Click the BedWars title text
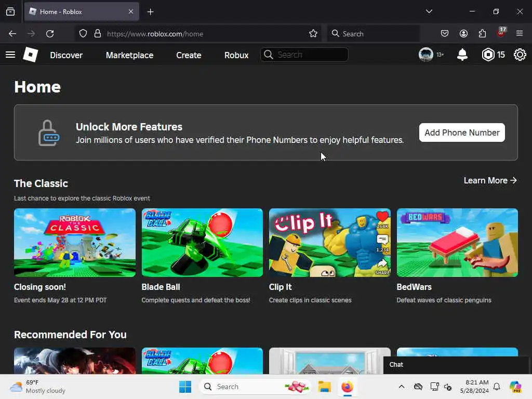This screenshot has width=532, height=399. (414, 287)
